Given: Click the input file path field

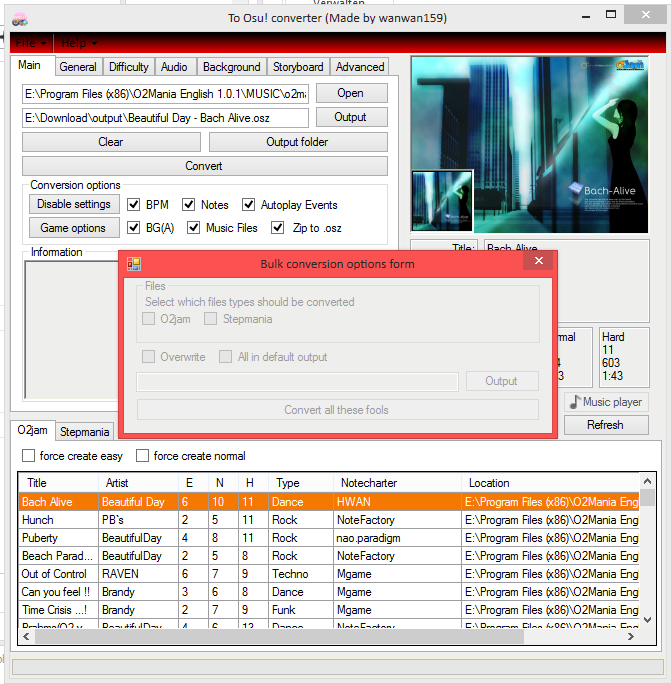Looking at the screenshot, I should (165, 94).
